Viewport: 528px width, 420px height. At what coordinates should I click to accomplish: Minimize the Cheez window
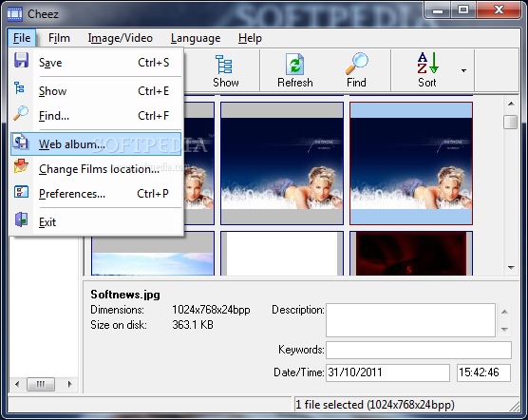tap(438, 10)
